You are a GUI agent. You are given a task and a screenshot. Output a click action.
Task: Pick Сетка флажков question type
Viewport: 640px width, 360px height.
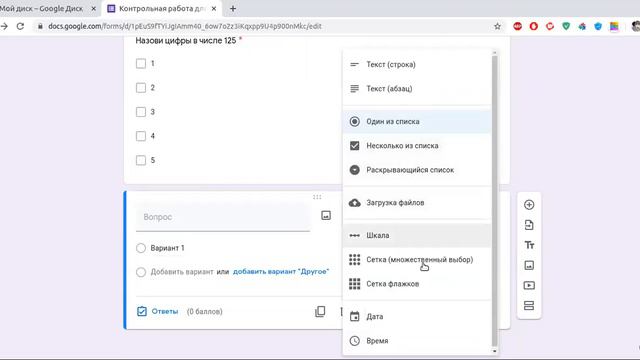[417, 284]
